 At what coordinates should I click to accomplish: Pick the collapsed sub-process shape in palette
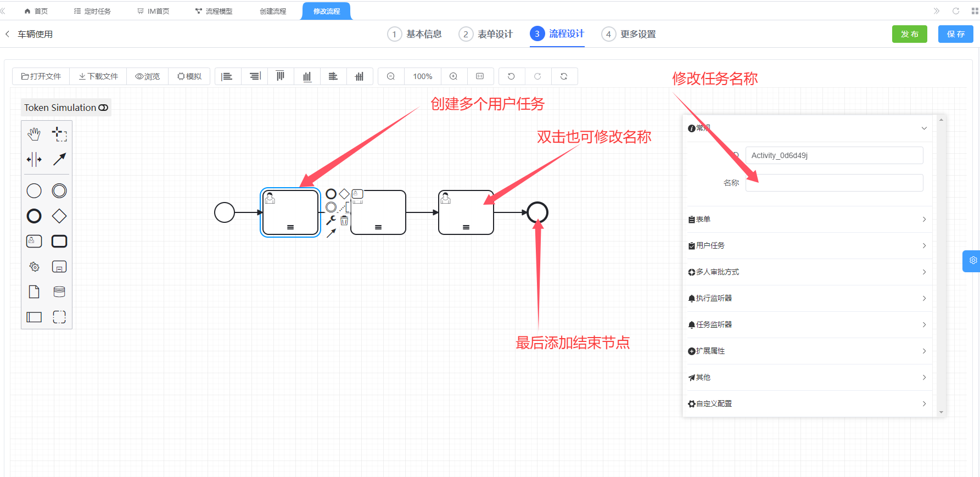pyautogui.click(x=59, y=267)
